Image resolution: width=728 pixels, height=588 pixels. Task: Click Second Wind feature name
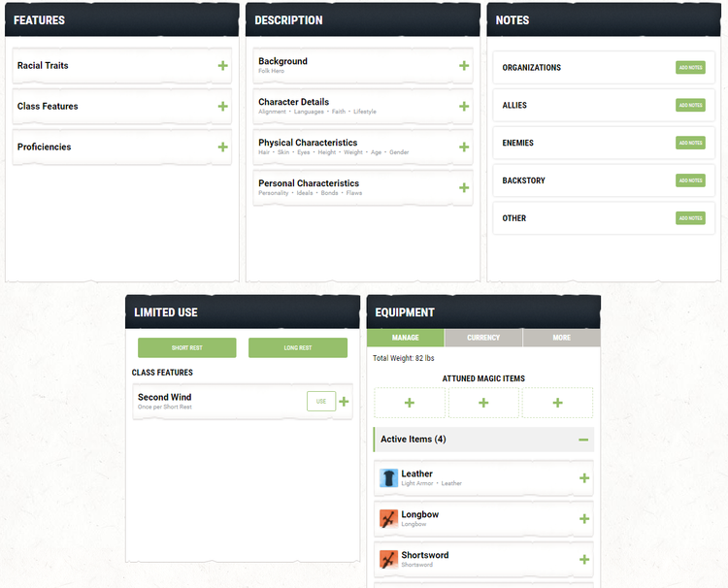coord(164,397)
